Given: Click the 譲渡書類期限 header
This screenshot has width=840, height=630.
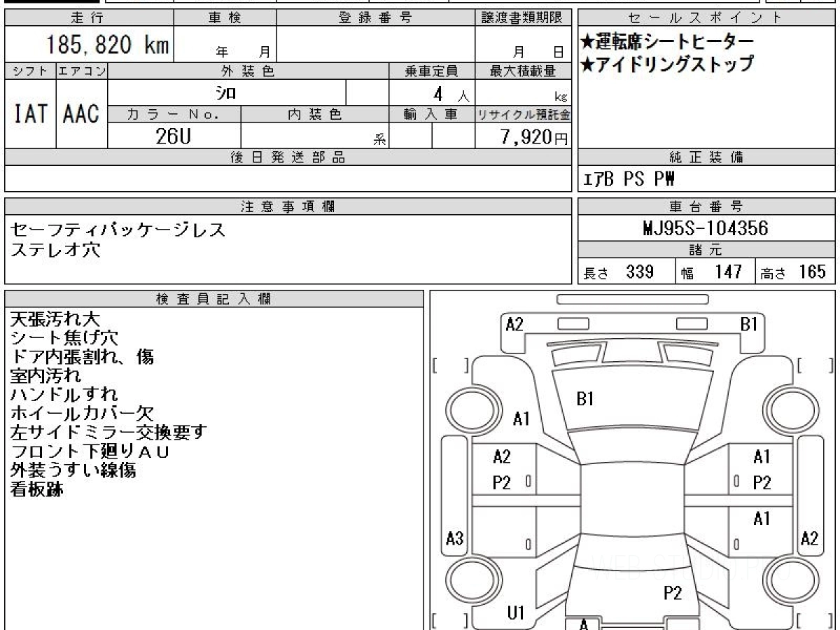Looking at the screenshot, I should [x=524, y=18].
